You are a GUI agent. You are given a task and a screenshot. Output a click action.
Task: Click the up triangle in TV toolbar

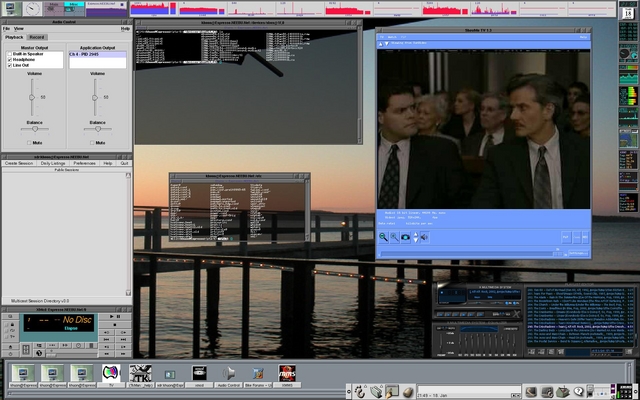(x=416, y=234)
